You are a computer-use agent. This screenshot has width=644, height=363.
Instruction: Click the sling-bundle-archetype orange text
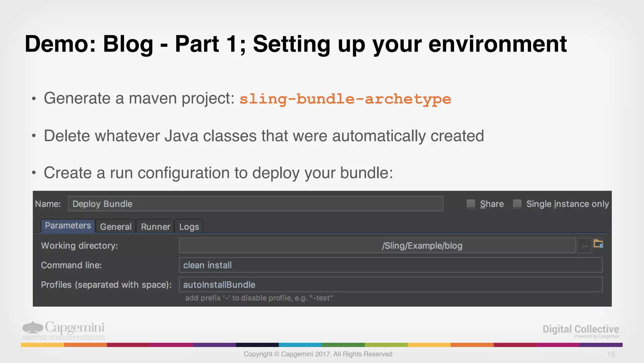coord(345,99)
